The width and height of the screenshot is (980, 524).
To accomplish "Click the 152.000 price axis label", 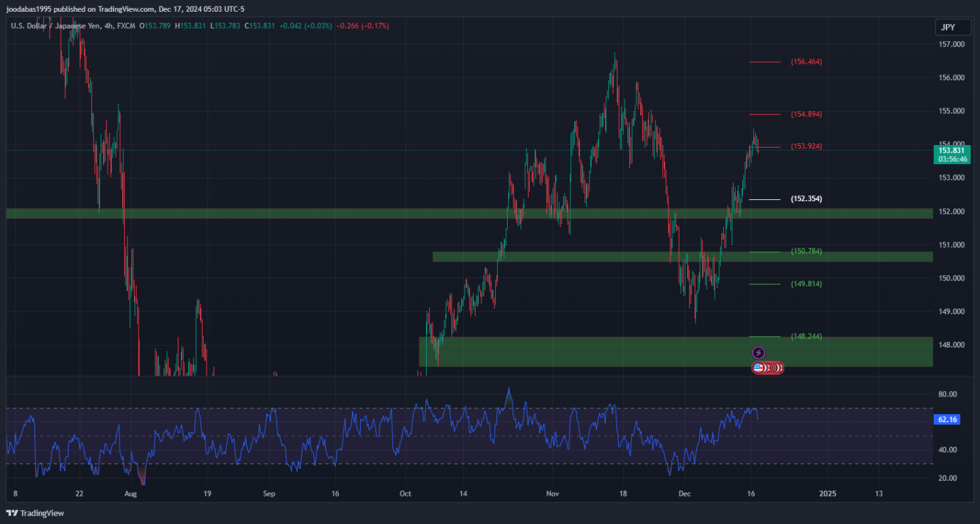I will [951, 212].
